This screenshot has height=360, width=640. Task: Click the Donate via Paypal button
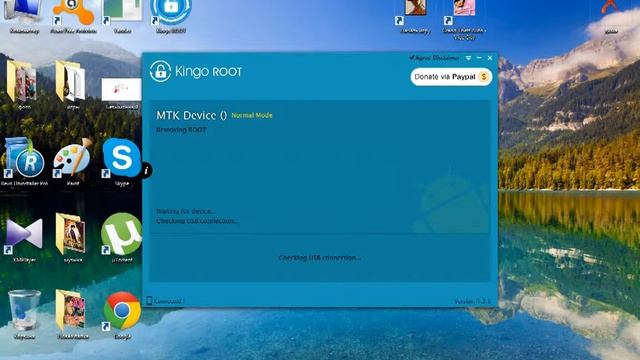[451, 77]
